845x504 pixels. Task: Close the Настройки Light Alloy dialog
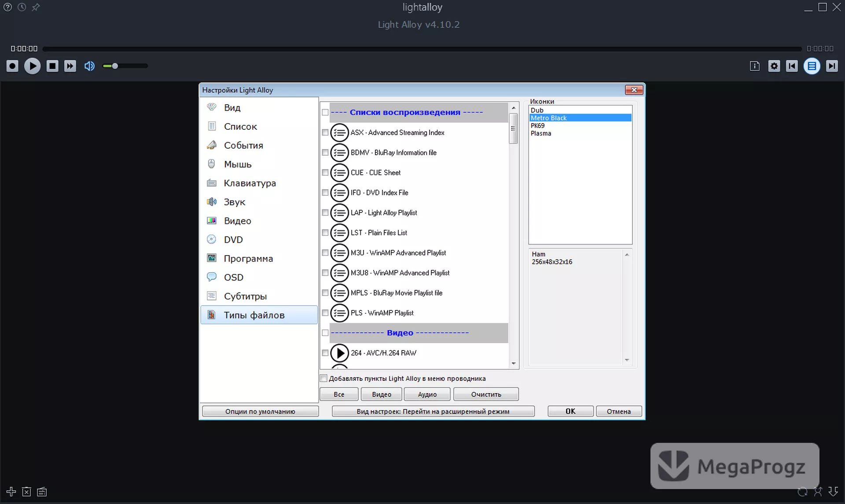coord(634,90)
